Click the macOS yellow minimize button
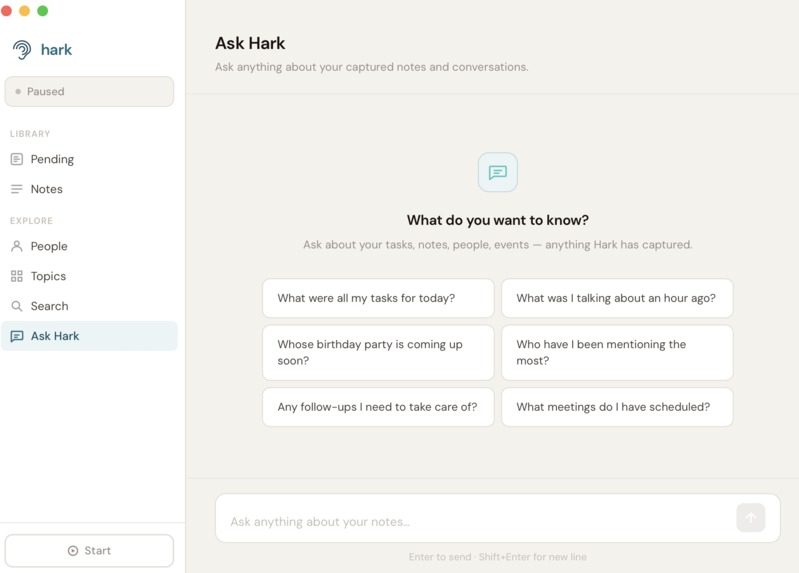 (x=24, y=11)
